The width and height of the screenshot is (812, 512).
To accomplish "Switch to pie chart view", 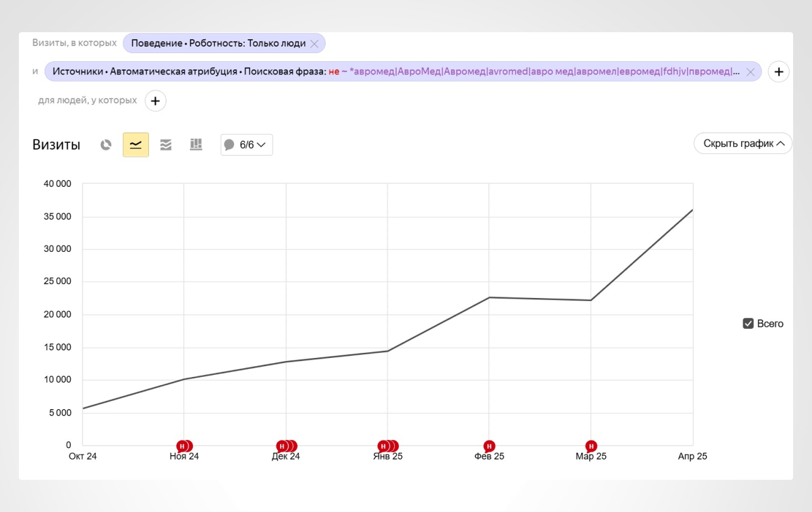I will pyautogui.click(x=106, y=145).
